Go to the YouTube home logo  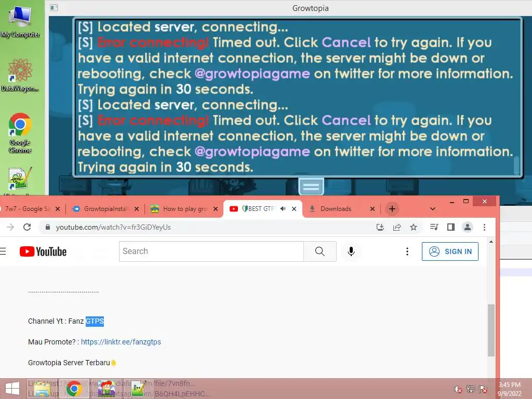coord(43,251)
